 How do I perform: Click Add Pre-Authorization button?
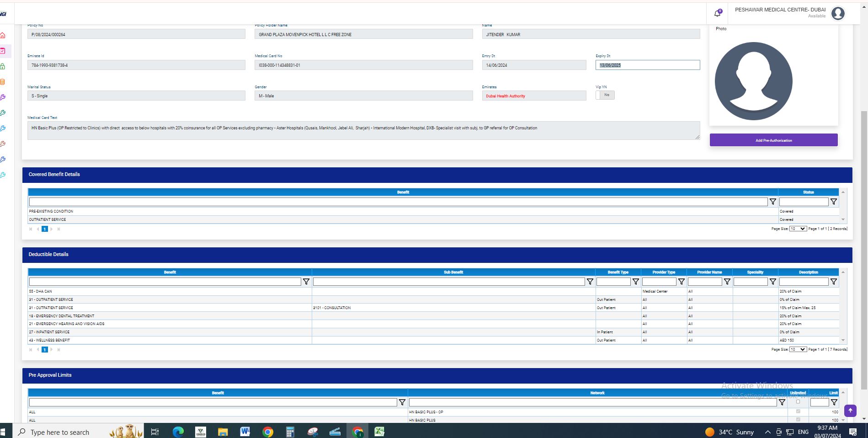773,140
